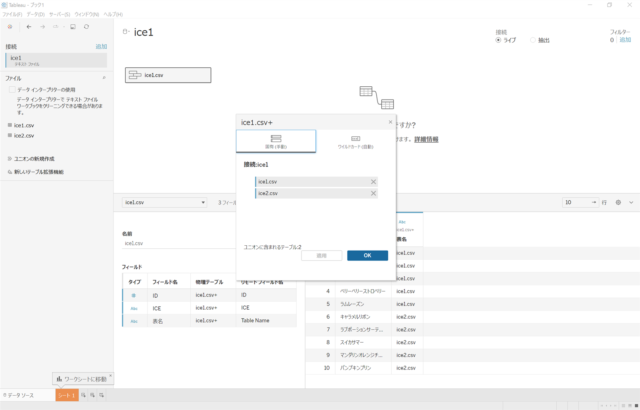Click the back arrow in toolbar
Image resolution: width=640 pixels, height=410 pixels.
pyautogui.click(x=28, y=27)
